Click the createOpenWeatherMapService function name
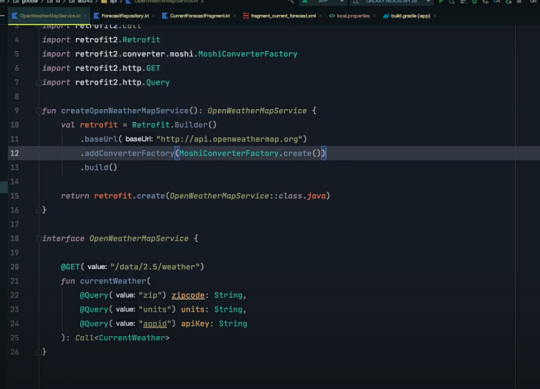Viewport: 540px width, 389px height. coord(125,111)
